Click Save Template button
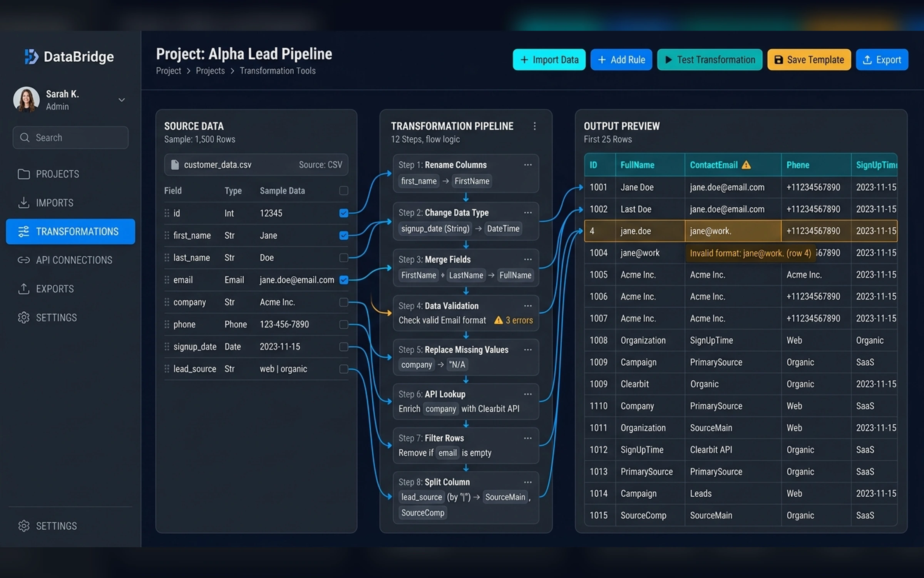Image resolution: width=924 pixels, height=578 pixels. point(809,60)
